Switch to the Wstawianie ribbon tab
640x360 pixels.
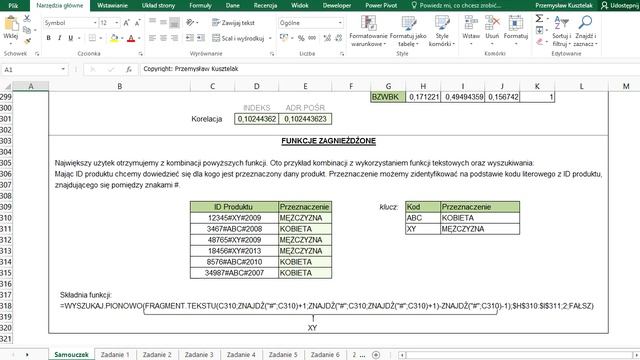(112, 5)
